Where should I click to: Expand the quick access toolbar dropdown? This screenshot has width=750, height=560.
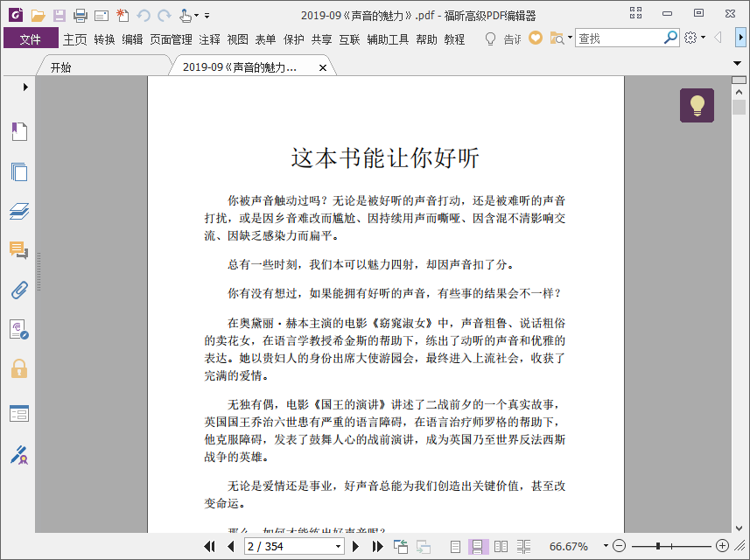207,16
